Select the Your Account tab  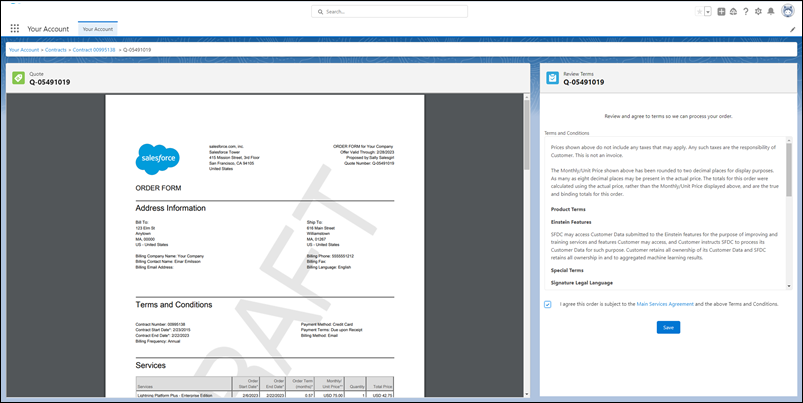(98, 29)
